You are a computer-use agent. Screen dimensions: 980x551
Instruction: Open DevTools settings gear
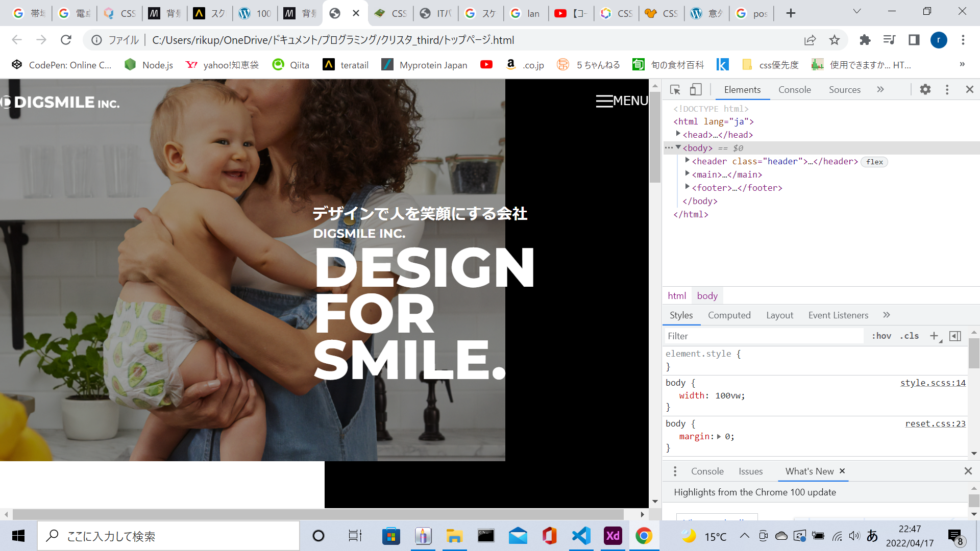(x=925, y=90)
